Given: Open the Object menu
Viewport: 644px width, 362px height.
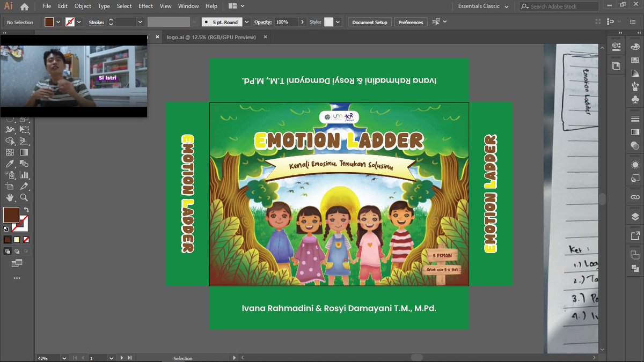Looking at the screenshot, I should tap(83, 6).
